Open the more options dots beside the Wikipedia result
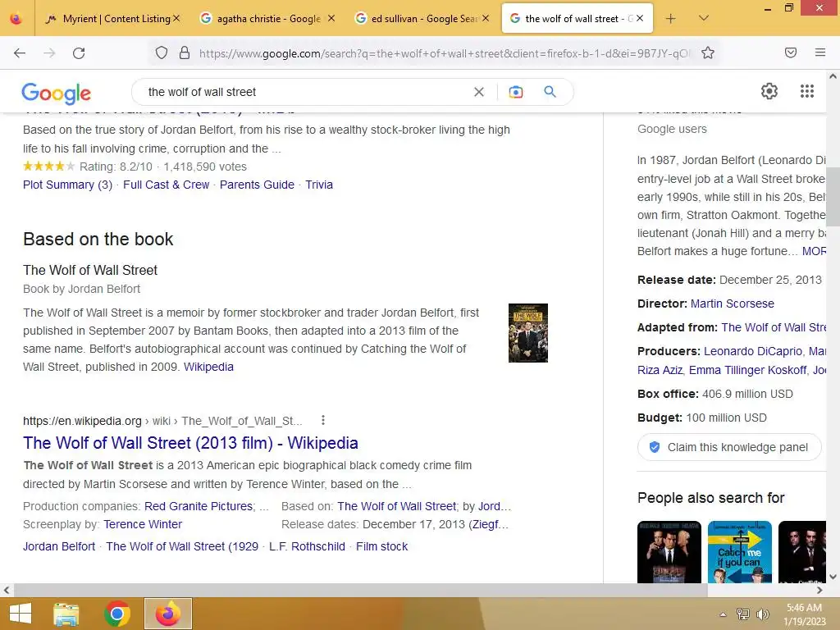The height and width of the screenshot is (630, 840). click(x=322, y=421)
